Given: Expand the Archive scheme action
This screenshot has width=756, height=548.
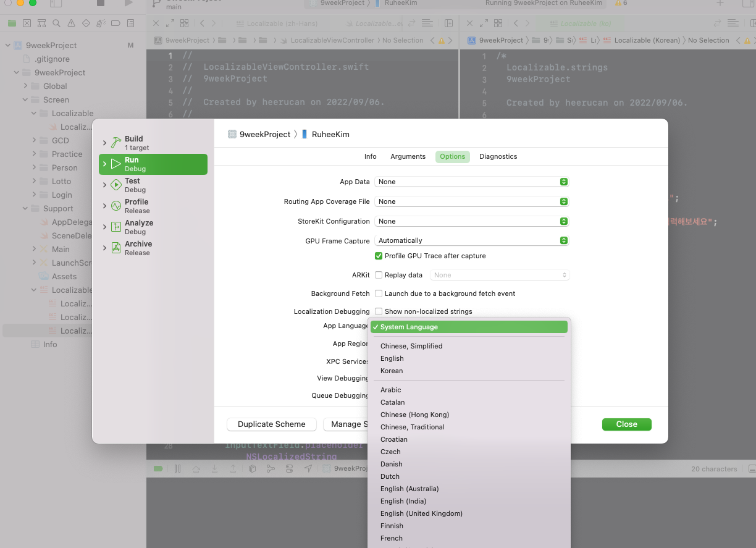Looking at the screenshot, I should (104, 248).
